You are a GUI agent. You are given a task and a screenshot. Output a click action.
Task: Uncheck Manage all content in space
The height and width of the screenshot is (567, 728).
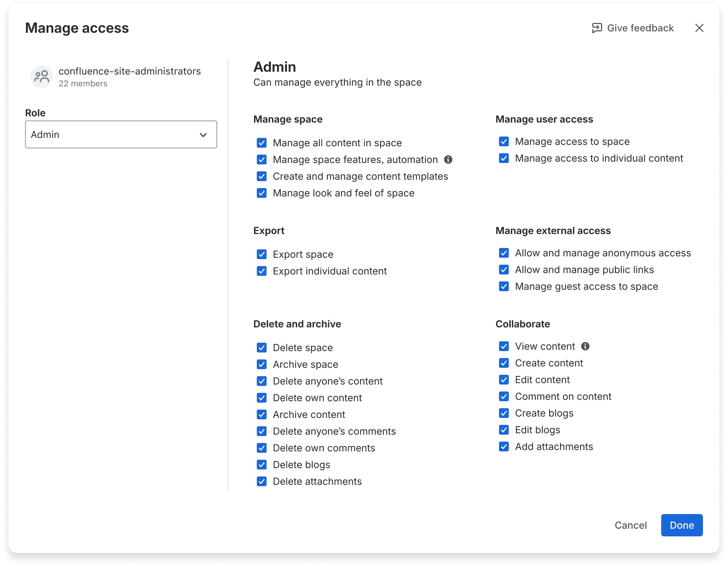[262, 143]
